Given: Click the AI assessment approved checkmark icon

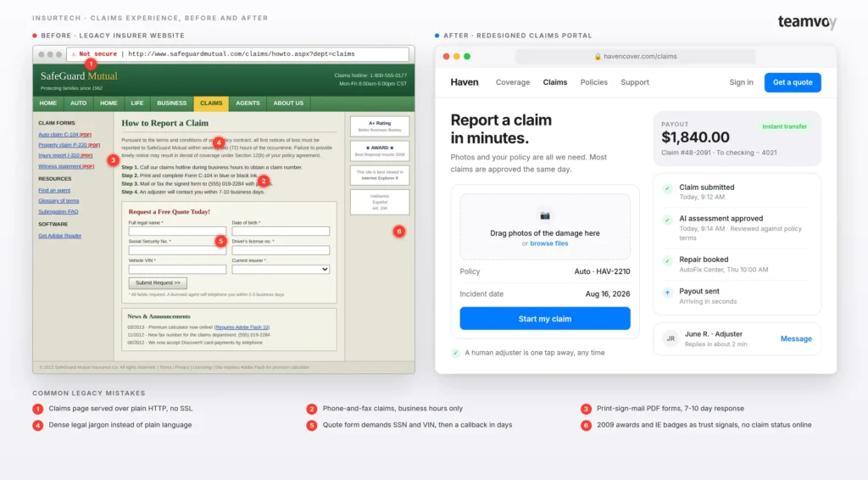Looking at the screenshot, I should [668, 220].
